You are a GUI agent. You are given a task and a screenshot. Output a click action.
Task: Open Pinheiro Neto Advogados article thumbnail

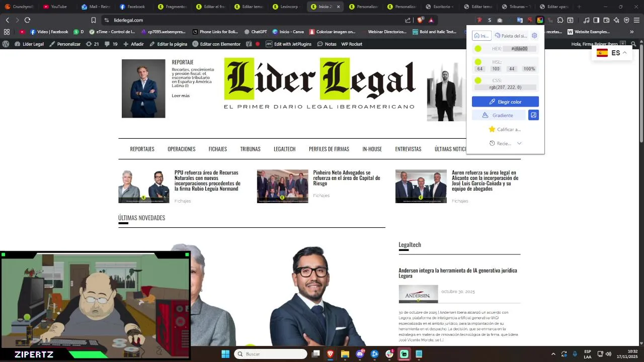pos(282,186)
